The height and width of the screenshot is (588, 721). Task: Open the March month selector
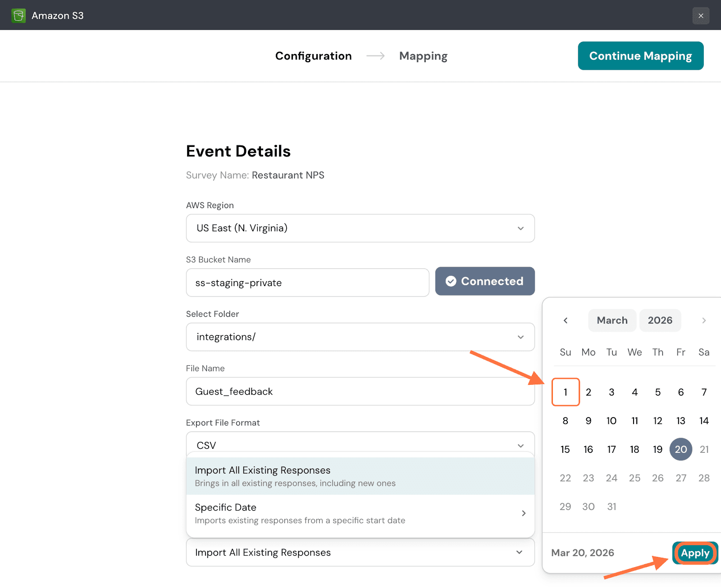coord(611,320)
